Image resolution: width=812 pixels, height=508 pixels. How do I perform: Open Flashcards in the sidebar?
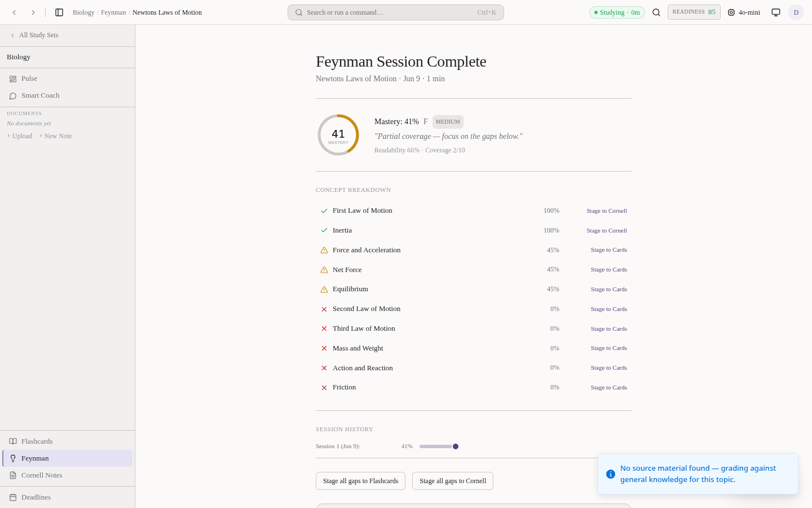point(68,441)
